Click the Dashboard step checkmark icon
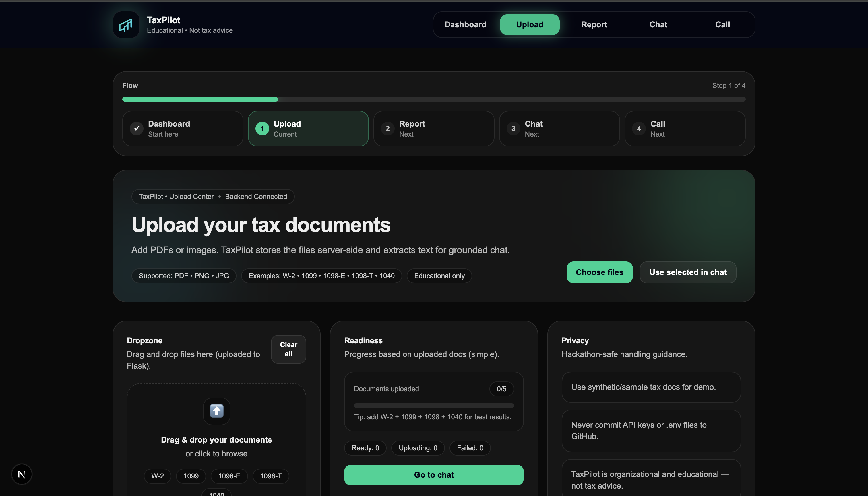Image resolution: width=868 pixels, height=496 pixels. (x=137, y=128)
